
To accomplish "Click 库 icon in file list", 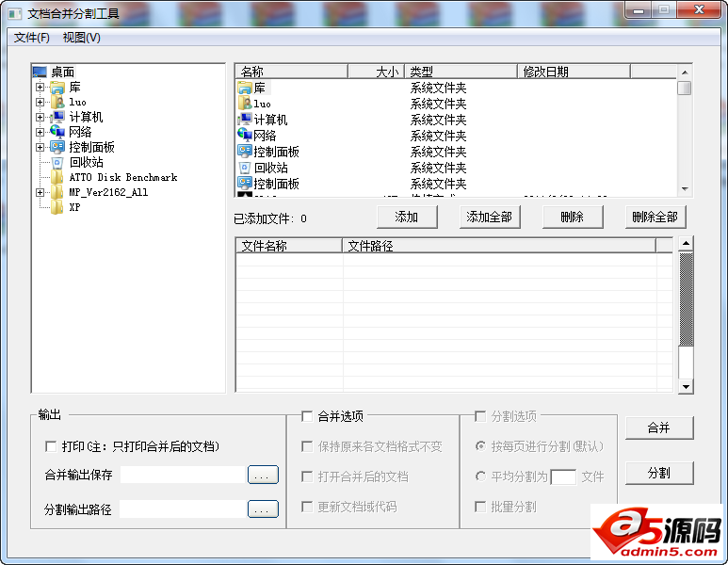I will [x=245, y=88].
